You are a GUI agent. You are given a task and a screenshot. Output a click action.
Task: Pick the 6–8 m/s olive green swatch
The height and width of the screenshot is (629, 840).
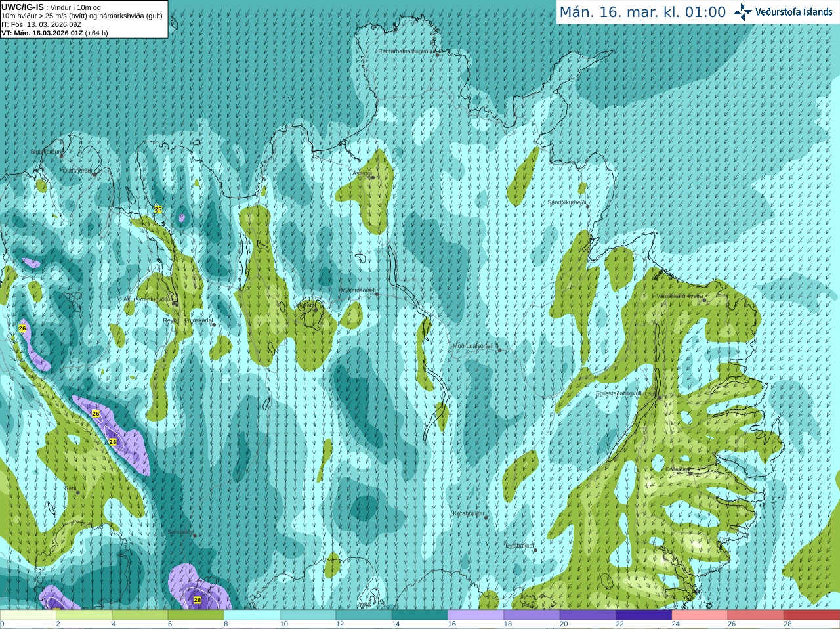(196, 615)
